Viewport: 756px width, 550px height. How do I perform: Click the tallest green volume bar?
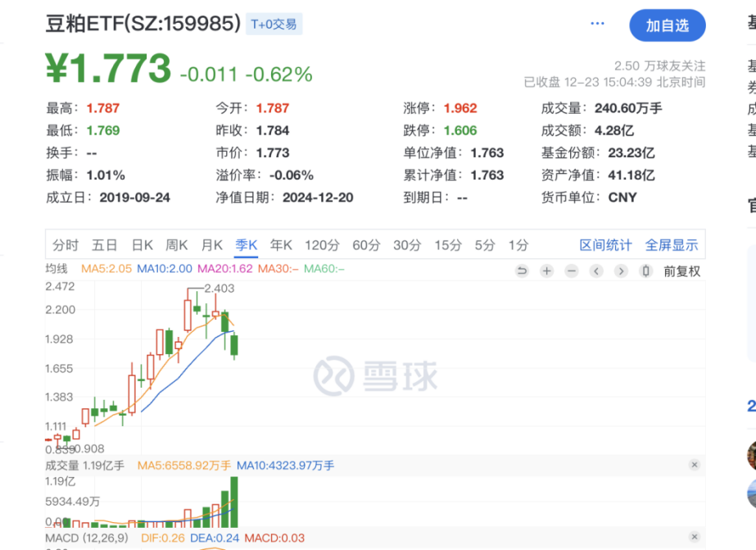(234, 502)
